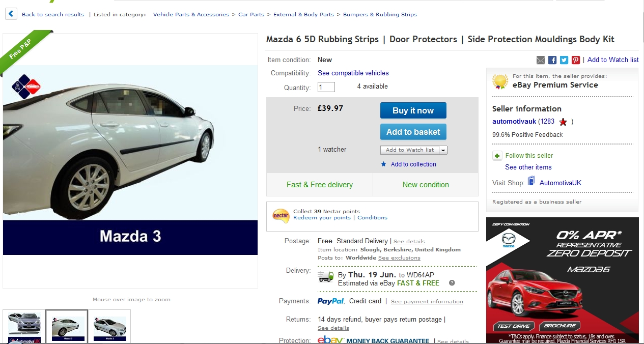
Task: Select the third car image thumbnail
Action: pos(109,327)
